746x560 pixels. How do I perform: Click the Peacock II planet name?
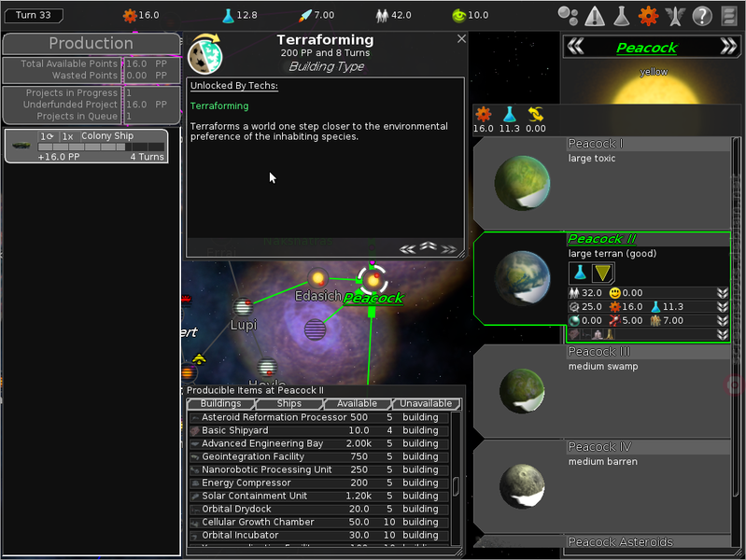[602, 239]
